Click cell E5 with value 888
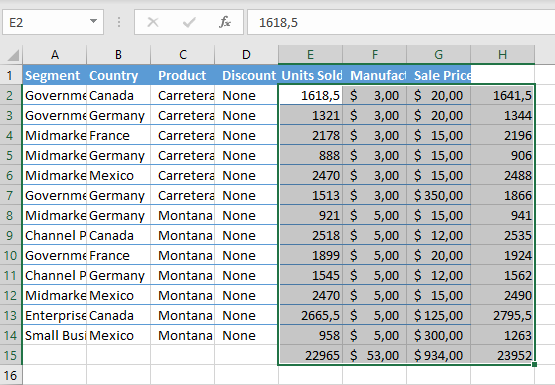 point(310,155)
